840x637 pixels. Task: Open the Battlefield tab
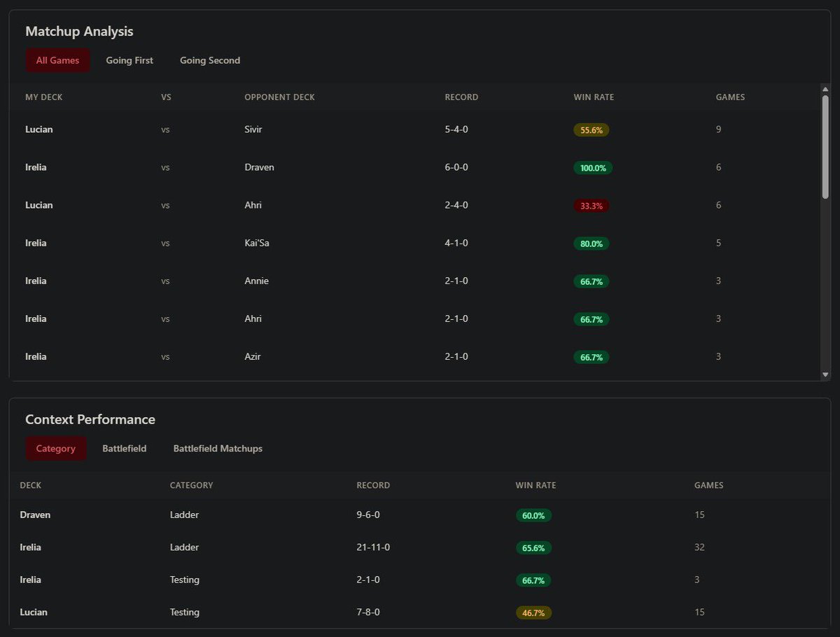point(125,448)
